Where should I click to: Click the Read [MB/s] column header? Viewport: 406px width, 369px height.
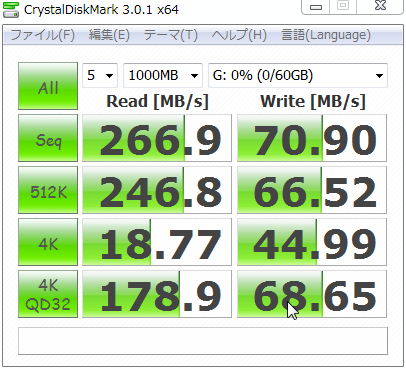tap(157, 101)
